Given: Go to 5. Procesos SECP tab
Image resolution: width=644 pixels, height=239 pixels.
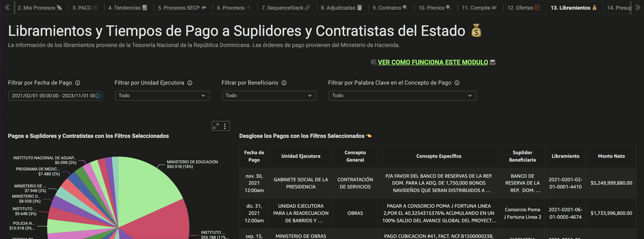Looking at the screenshot, I should (x=182, y=8).
